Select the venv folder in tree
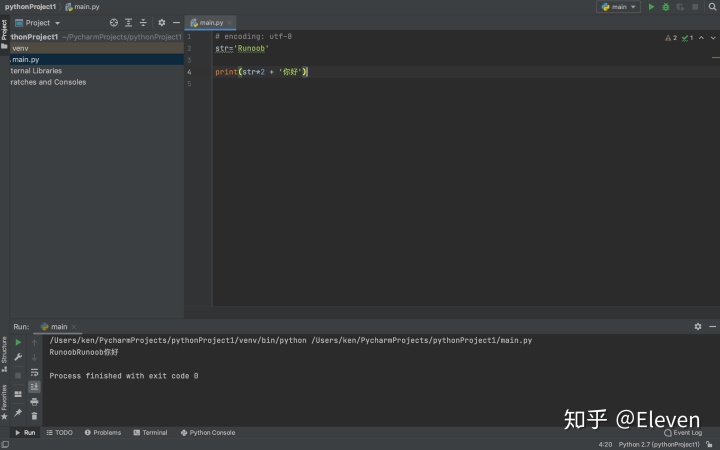 (x=97, y=48)
